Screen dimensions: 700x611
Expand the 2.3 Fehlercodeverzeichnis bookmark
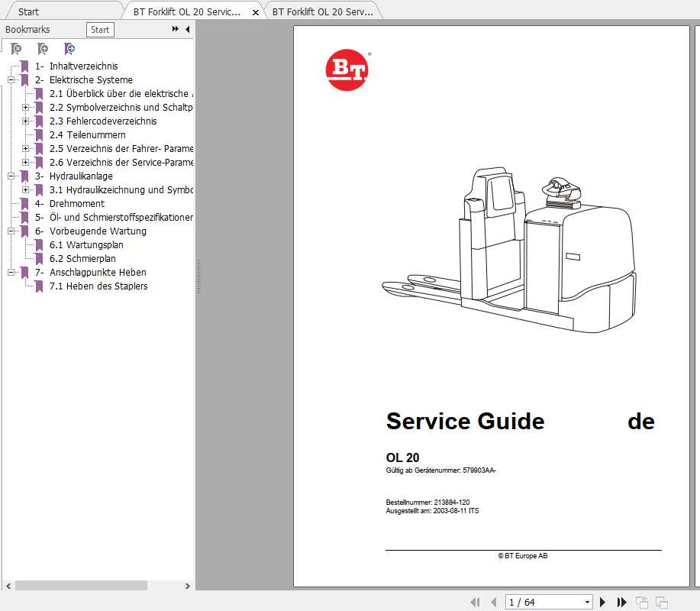tap(25, 121)
